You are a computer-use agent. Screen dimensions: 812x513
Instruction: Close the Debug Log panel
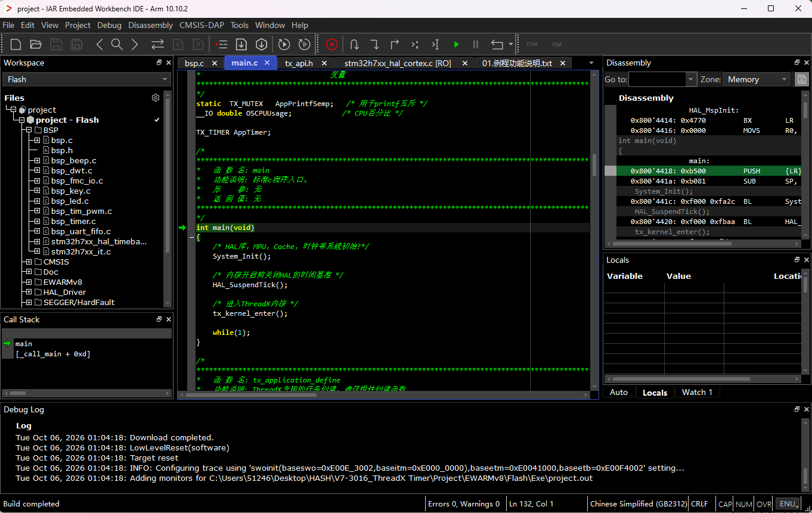coord(807,409)
